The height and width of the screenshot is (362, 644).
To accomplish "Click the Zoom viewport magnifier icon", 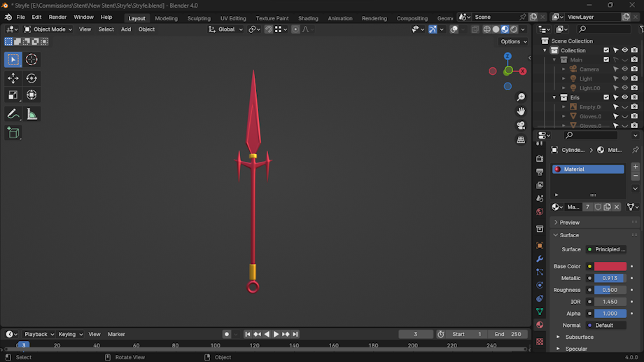I will click(x=521, y=97).
